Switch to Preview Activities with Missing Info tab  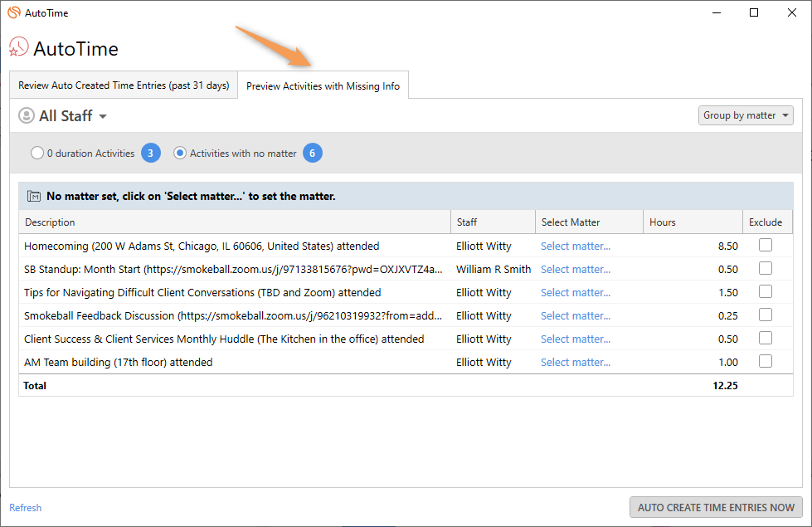click(x=323, y=85)
